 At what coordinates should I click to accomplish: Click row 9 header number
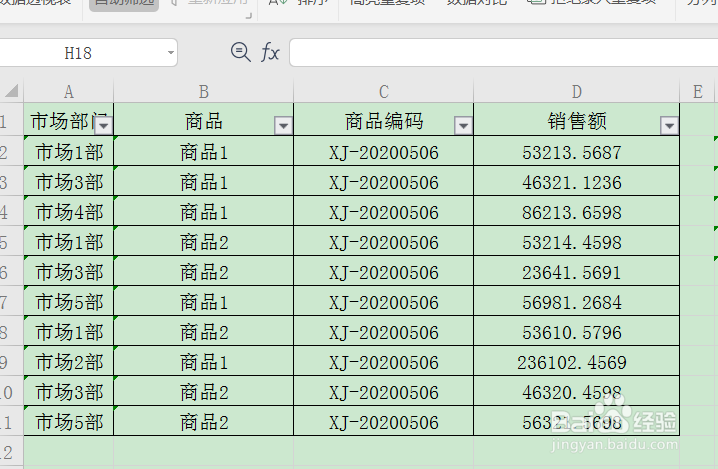point(9,361)
